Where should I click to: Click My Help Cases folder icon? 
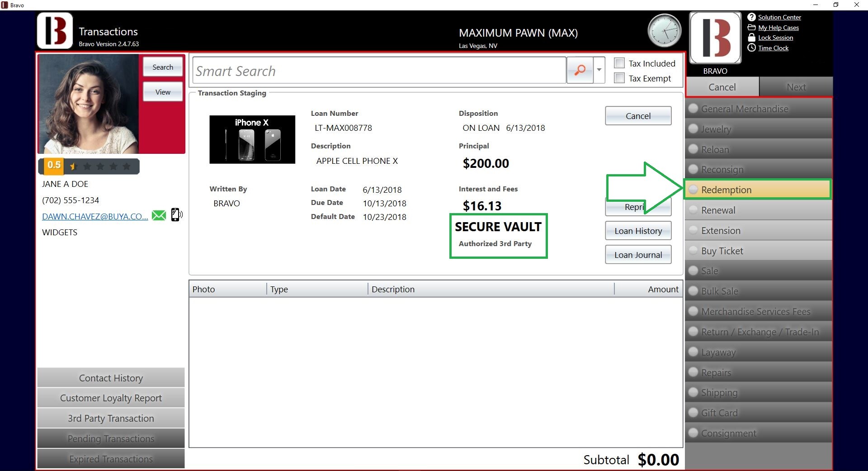click(751, 28)
